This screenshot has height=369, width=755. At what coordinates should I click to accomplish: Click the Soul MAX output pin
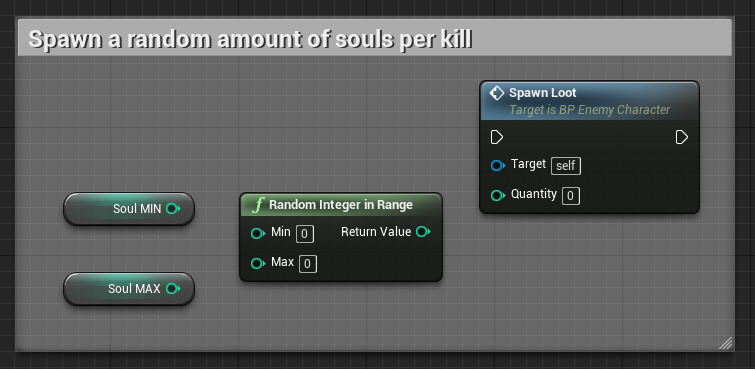pos(172,289)
